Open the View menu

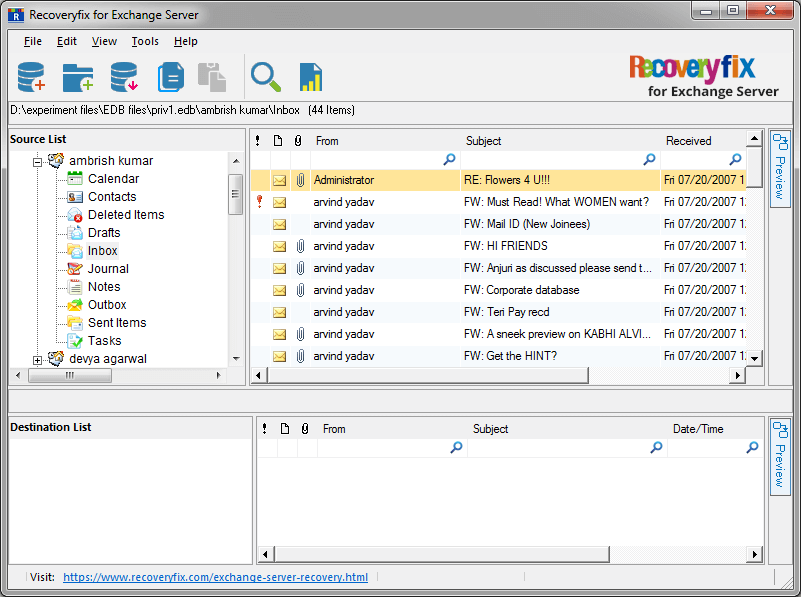[104, 41]
